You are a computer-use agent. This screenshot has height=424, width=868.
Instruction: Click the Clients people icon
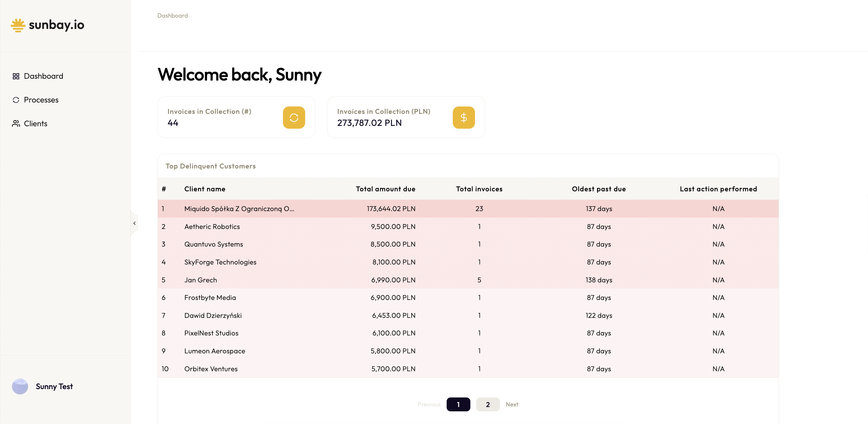pos(16,123)
